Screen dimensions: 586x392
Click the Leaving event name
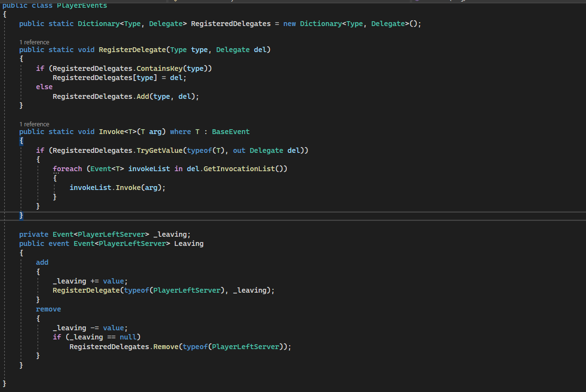pyautogui.click(x=189, y=243)
